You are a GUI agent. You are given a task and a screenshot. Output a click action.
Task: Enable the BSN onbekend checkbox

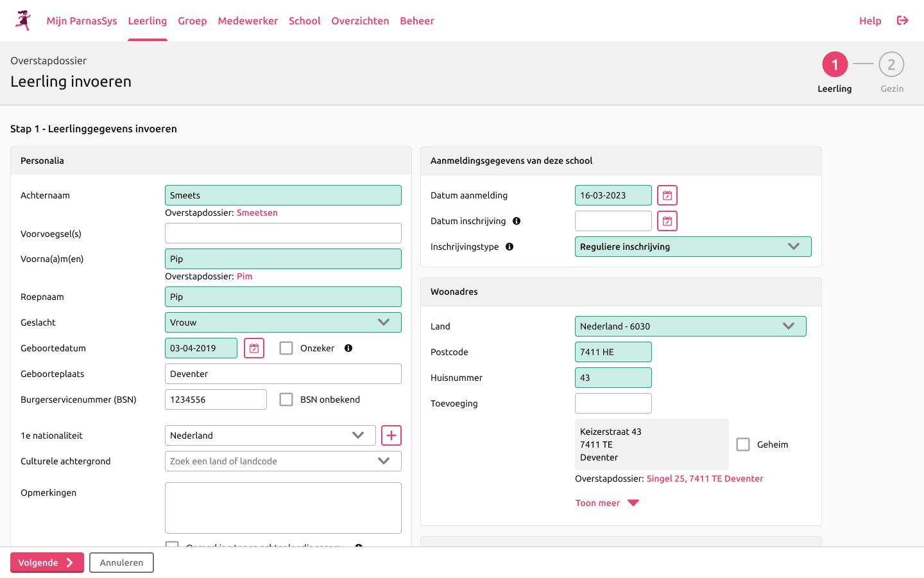(286, 399)
